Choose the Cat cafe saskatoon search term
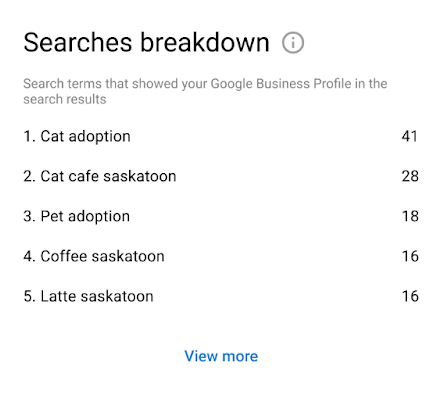 tap(108, 176)
